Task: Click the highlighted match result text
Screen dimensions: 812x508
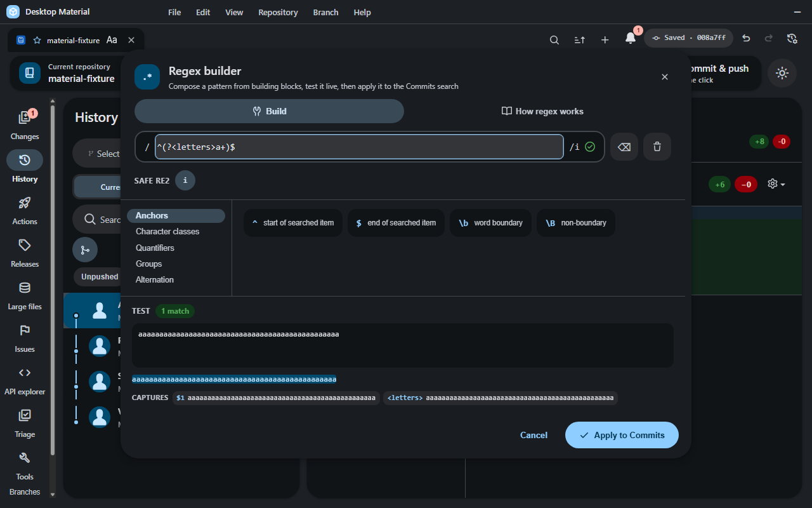Action: tap(234, 379)
